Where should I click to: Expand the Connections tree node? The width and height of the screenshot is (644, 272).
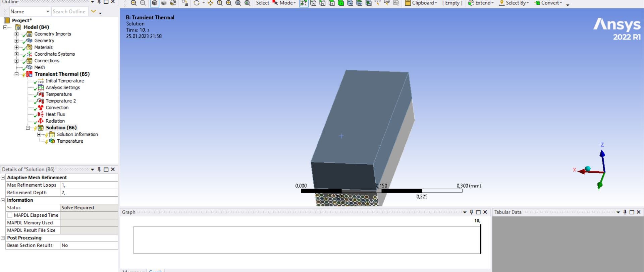click(x=16, y=61)
